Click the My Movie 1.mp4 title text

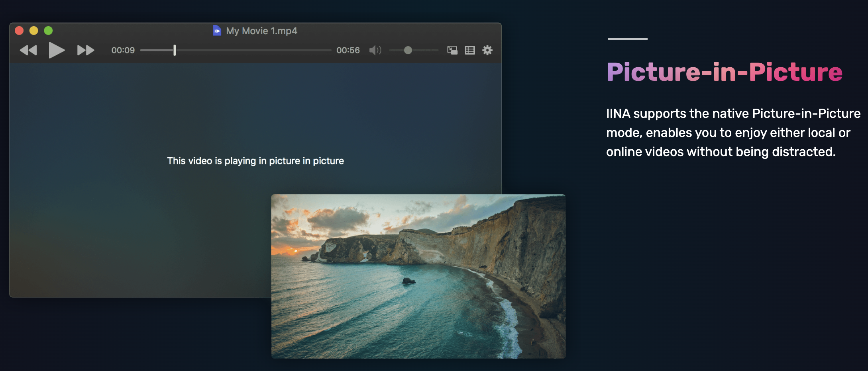point(261,31)
